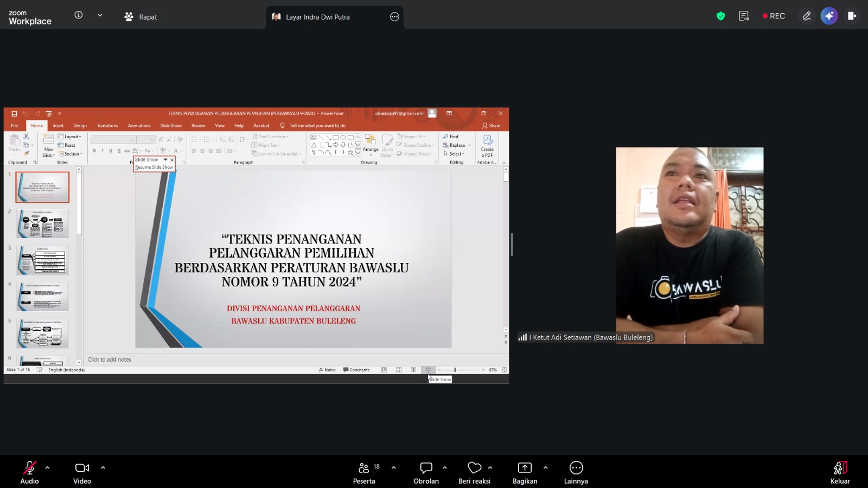868x488 pixels.
Task: Reset the slide layout
Action: (x=67, y=145)
